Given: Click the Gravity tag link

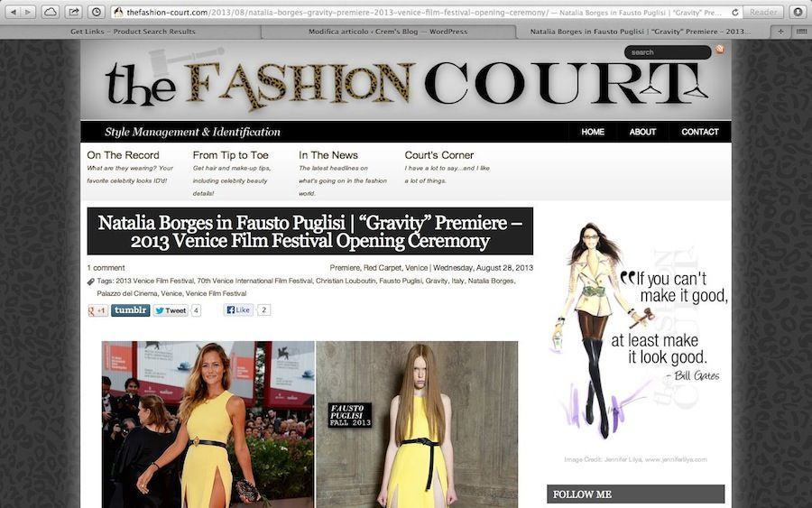Looking at the screenshot, I should pyautogui.click(x=437, y=281).
